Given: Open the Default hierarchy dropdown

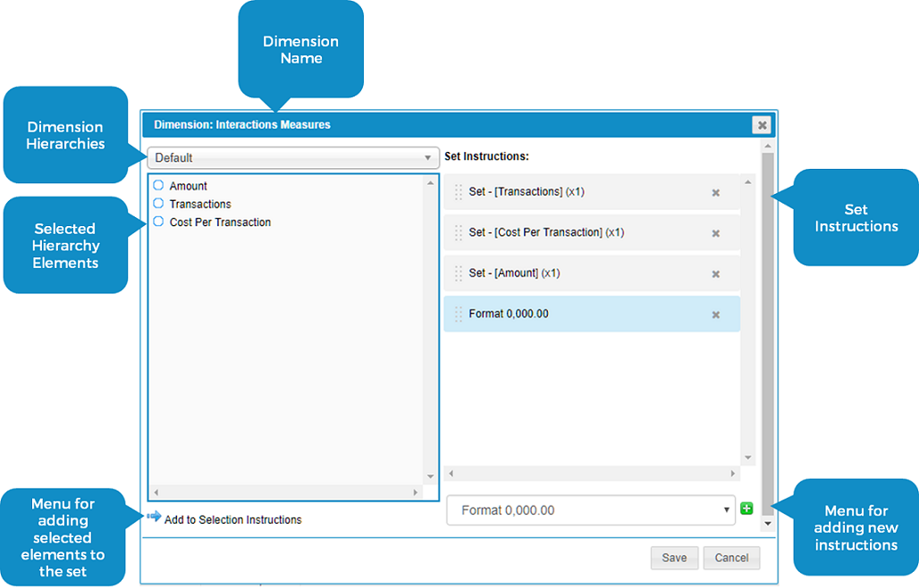Looking at the screenshot, I should coord(293,158).
